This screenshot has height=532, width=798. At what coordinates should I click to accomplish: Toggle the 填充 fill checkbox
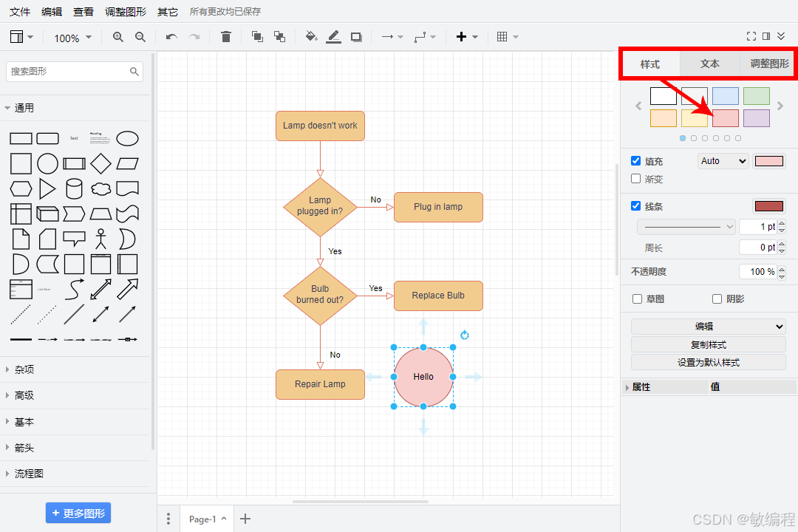635,161
